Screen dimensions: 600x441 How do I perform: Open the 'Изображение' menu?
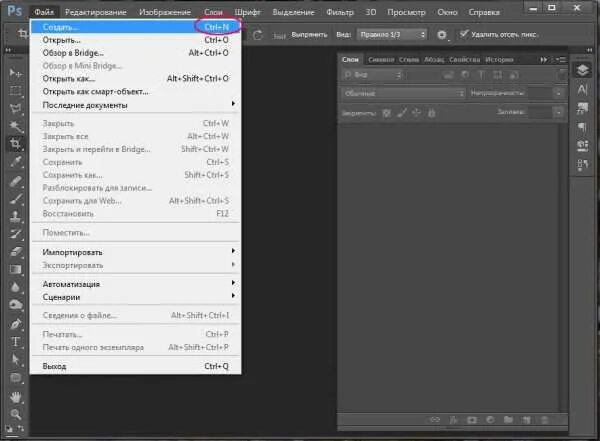[x=165, y=12]
